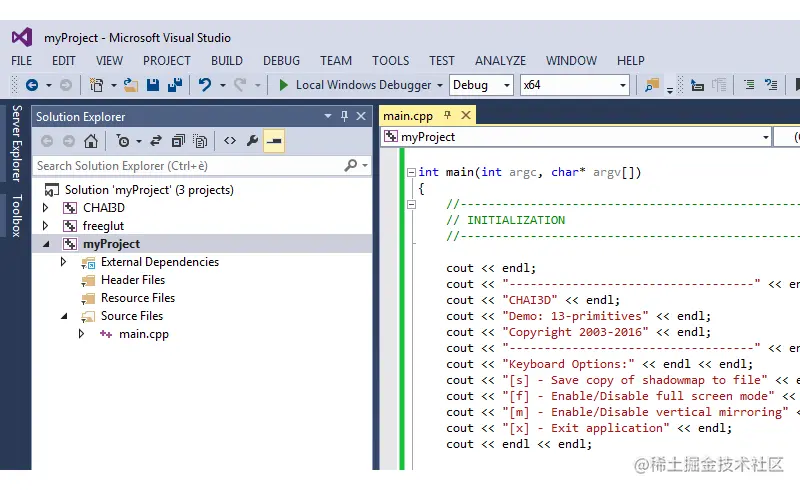Click the comment selected lines icon
Image resolution: width=800 pixels, height=490 pixels.
click(x=749, y=85)
